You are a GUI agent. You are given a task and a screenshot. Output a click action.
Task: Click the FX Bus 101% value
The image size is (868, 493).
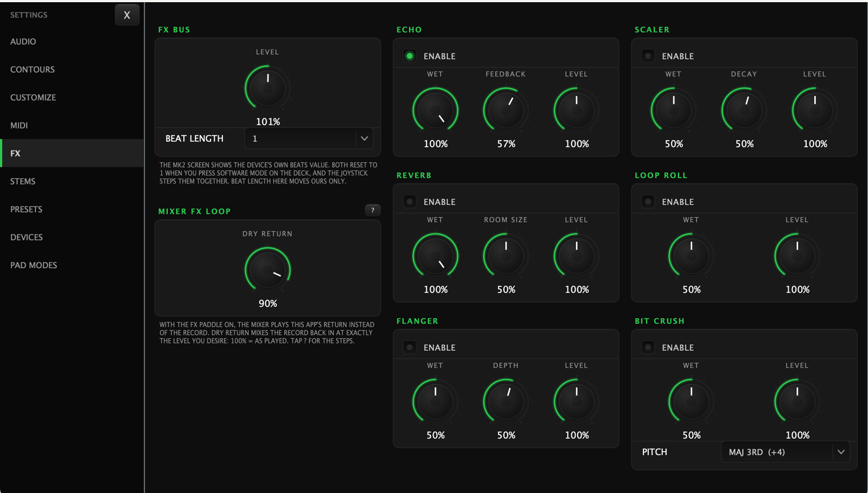268,122
